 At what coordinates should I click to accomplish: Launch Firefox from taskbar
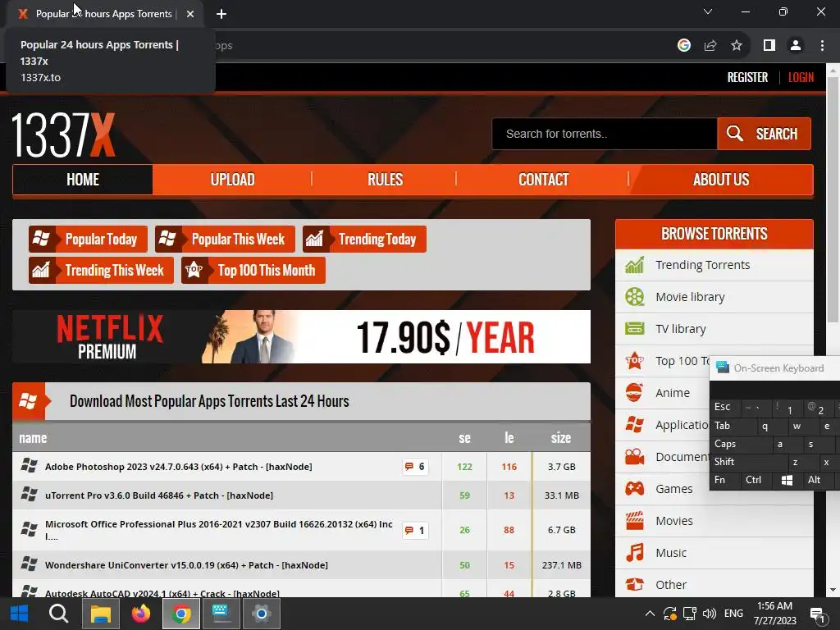point(141,614)
